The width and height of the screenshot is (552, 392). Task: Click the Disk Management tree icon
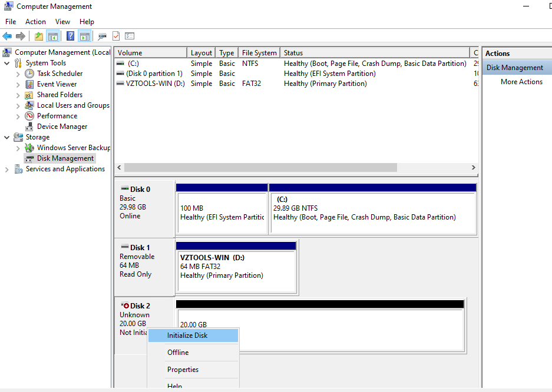tap(29, 158)
